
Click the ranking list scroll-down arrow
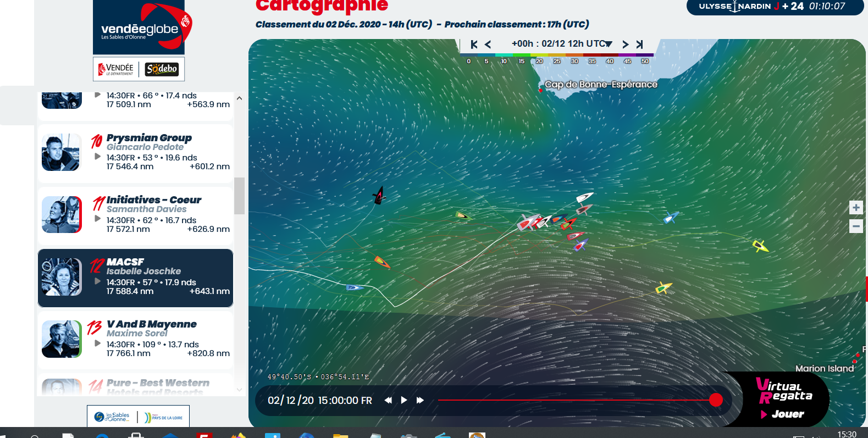(x=239, y=390)
